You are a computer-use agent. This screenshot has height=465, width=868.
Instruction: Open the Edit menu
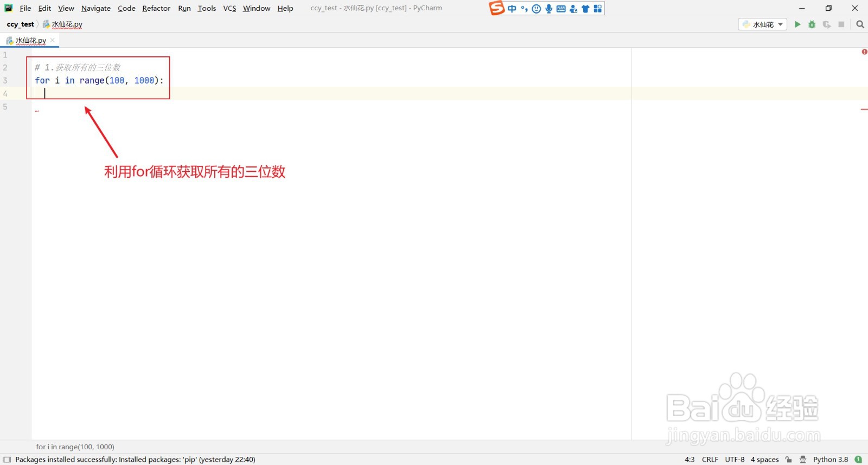pos(44,8)
